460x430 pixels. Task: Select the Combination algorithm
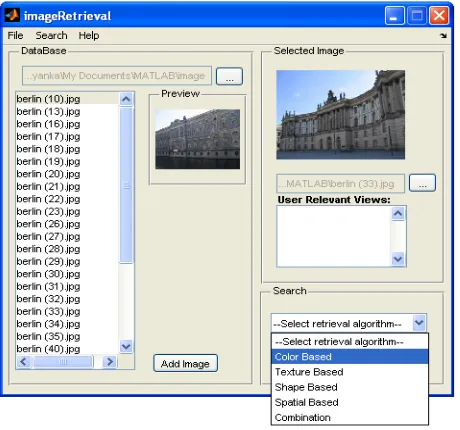(350, 417)
